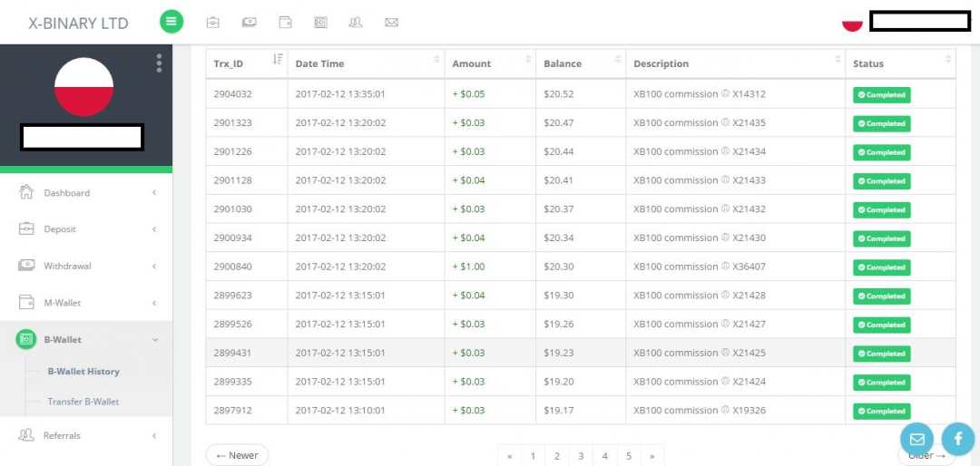Click the Newer pagination button
Image resolution: width=980 pixels, height=466 pixels.
coord(237,455)
